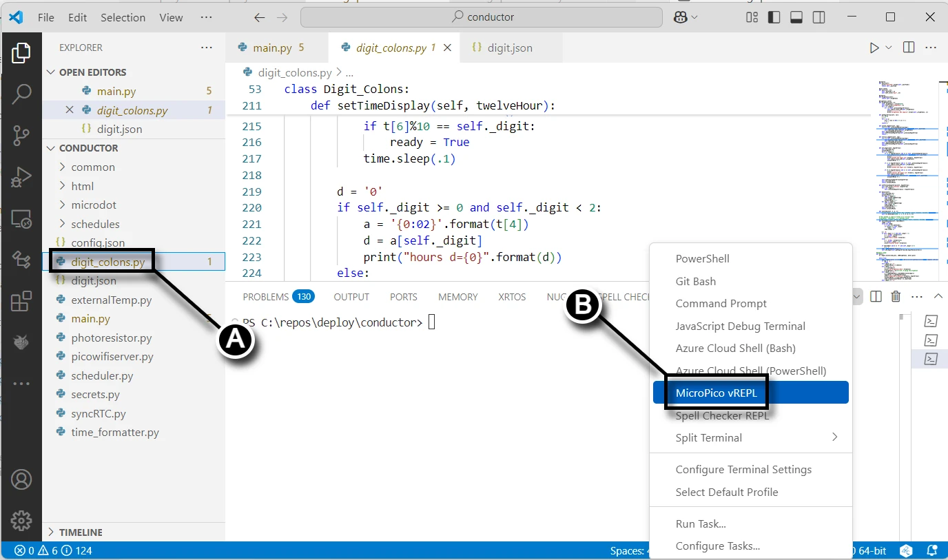Select the first terminal in the terminal list
This screenshot has width=948, height=560.
(x=930, y=321)
